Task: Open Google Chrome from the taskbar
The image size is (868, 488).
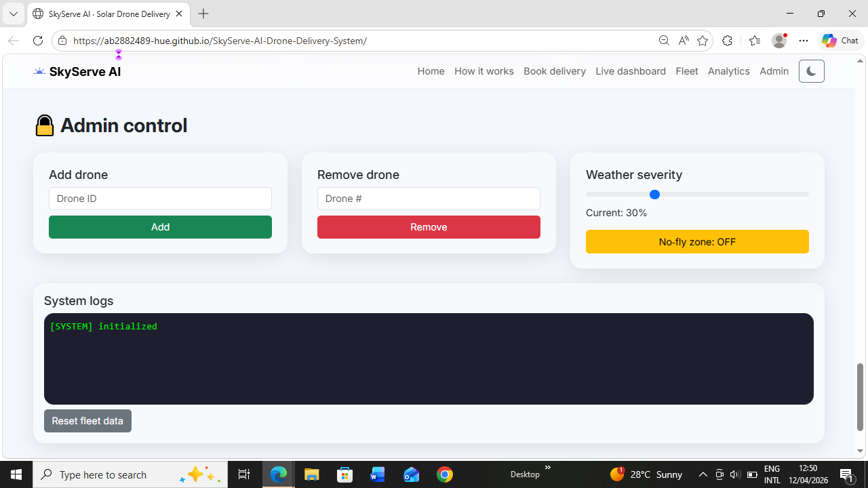Action: click(445, 474)
